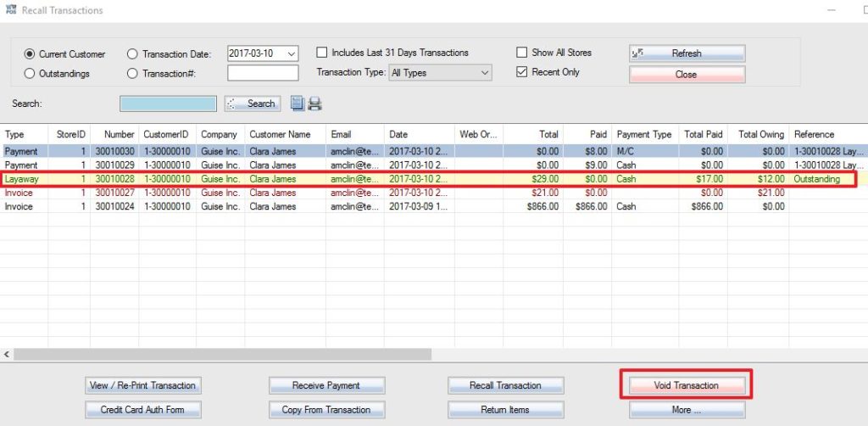Image resolution: width=868 pixels, height=426 pixels.
Task: Click the Receive Payment button
Action: click(326, 385)
